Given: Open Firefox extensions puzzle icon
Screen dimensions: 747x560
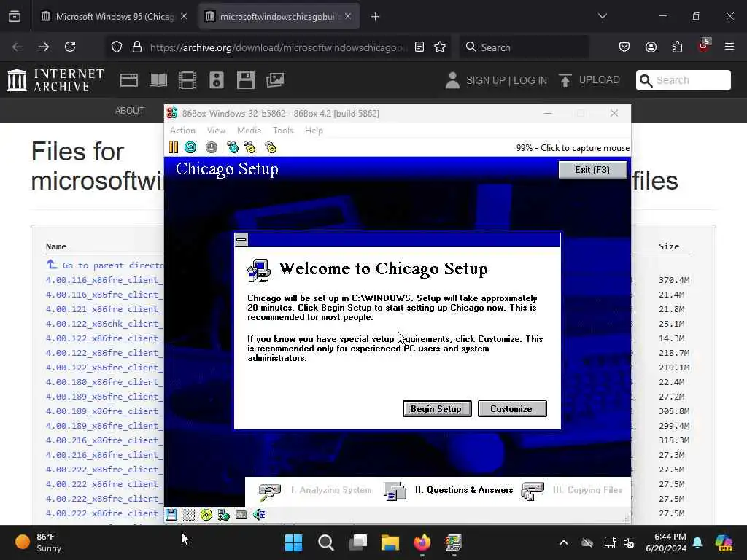Looking at the screenshot, I should (677, 47).
